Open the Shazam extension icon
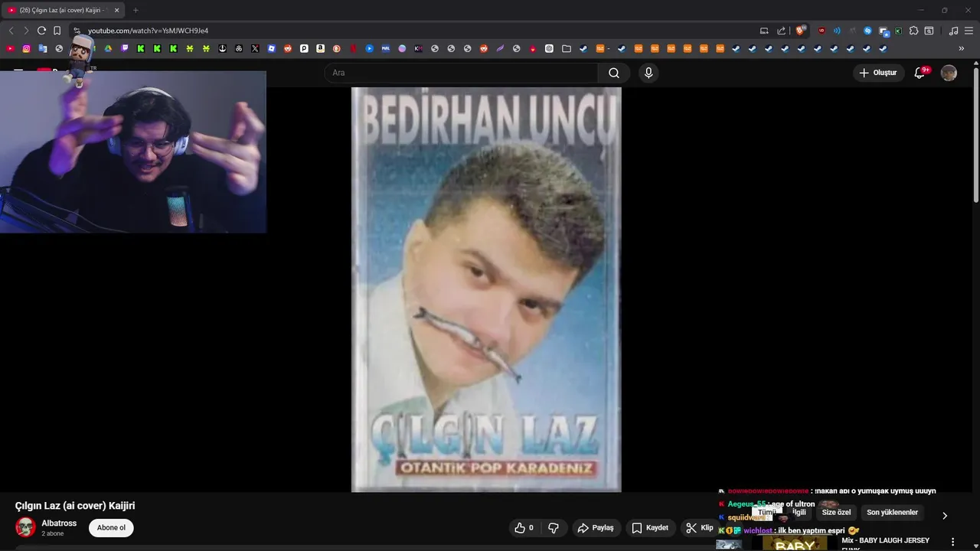The height and width of the screenshot is (551, 980). pyautogui.click(x=867, y=31)
